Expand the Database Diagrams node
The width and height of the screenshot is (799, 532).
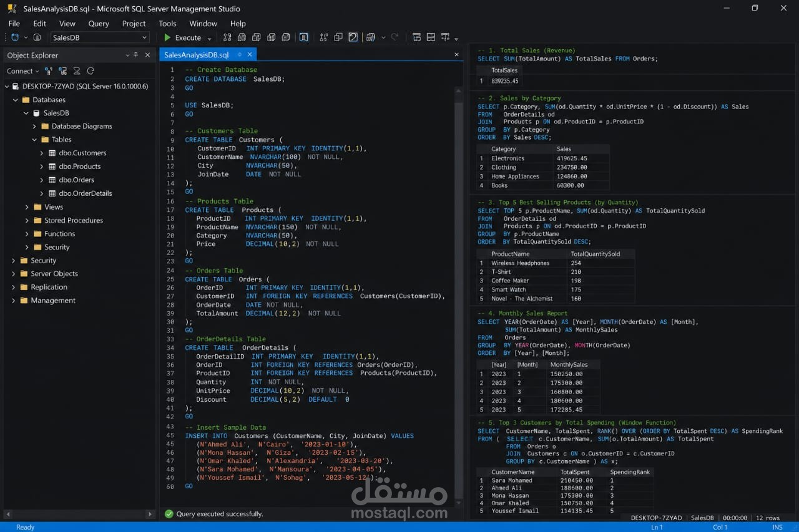coord(34,126)
